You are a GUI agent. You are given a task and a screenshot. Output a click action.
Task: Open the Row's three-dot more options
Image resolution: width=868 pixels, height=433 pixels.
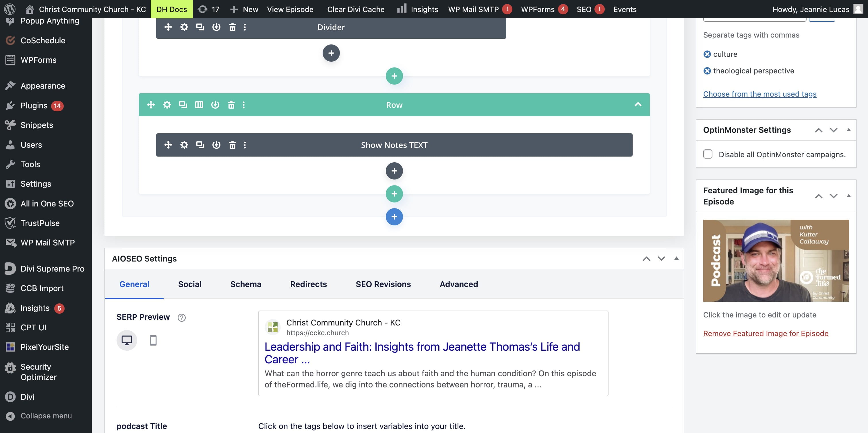tap(244, 105)
